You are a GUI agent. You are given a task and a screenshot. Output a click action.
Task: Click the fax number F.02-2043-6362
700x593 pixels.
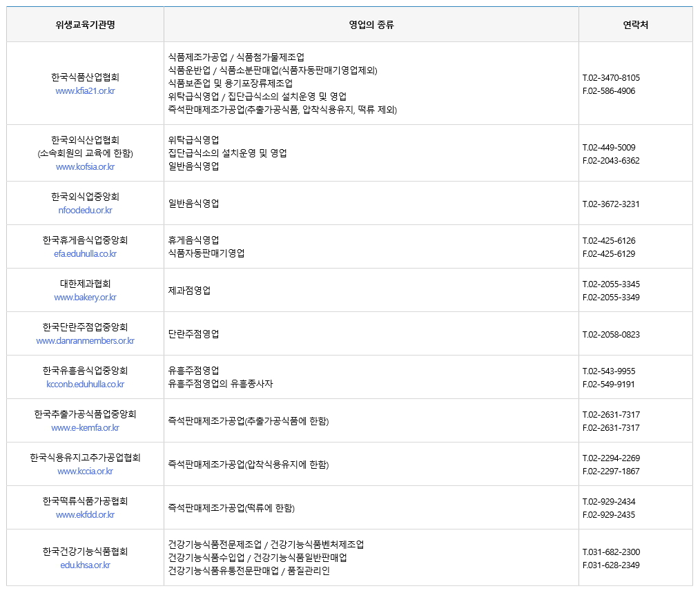pyautogui.click(x=611, y=160)
